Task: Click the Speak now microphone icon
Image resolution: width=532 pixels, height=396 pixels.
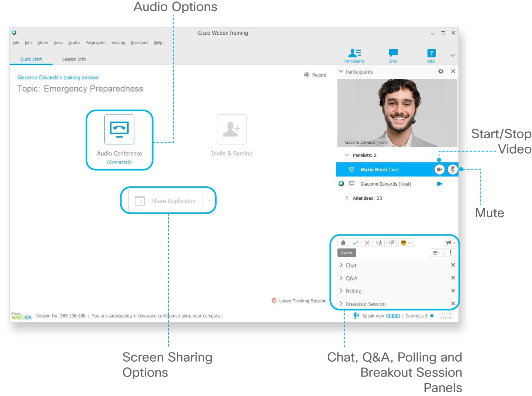Action: pos(356,316)
